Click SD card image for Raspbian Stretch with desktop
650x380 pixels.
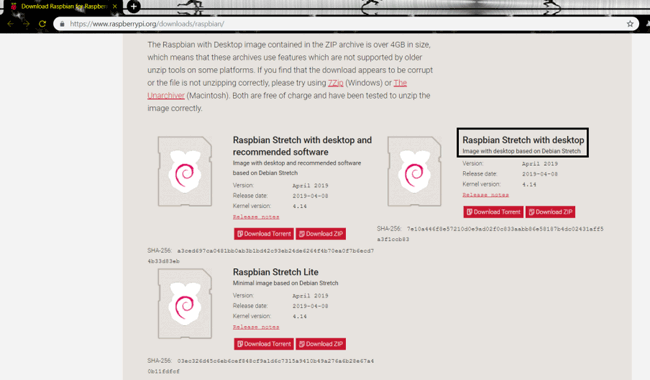(414, 171)
